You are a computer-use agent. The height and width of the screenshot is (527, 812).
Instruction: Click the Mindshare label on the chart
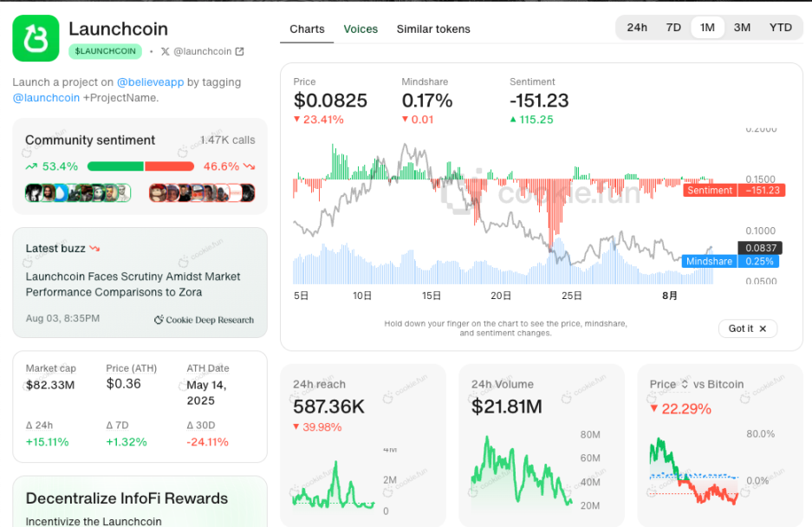(709, 261)
